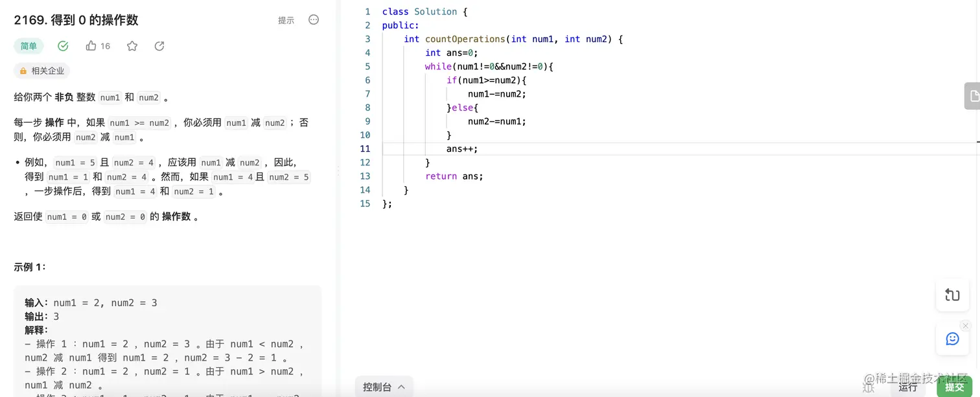Click code line 'return ans;'
Viewport: 980px width, 397px height.
pyautogui.click(x=454, y=176)
